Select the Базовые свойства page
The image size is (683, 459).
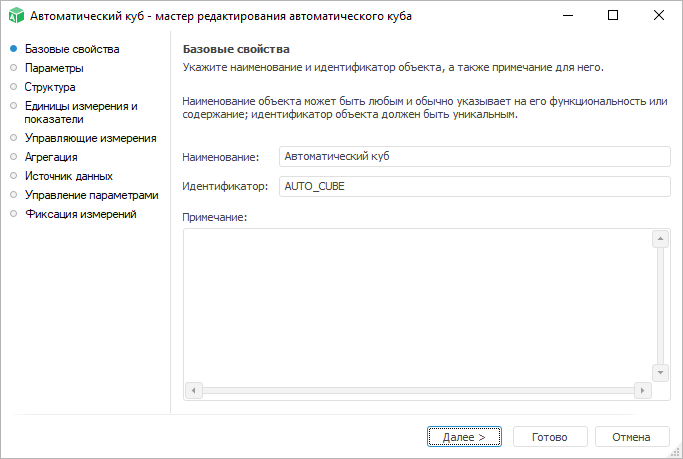[x=71, y=49]
